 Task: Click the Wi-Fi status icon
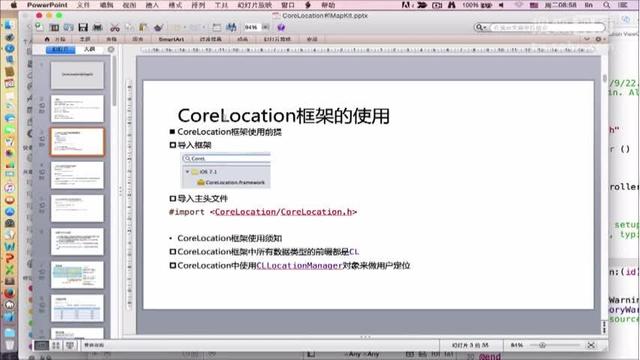click(519, 5)
